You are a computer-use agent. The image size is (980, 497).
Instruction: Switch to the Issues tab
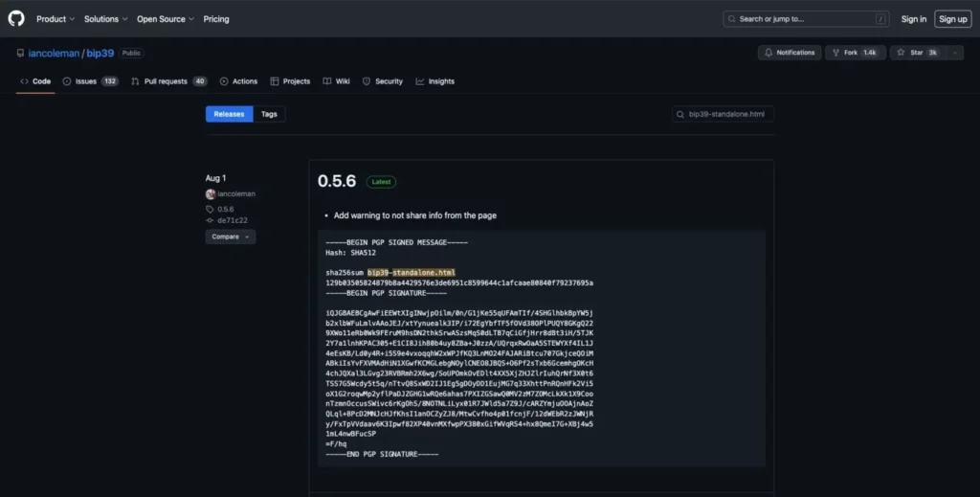90,81
